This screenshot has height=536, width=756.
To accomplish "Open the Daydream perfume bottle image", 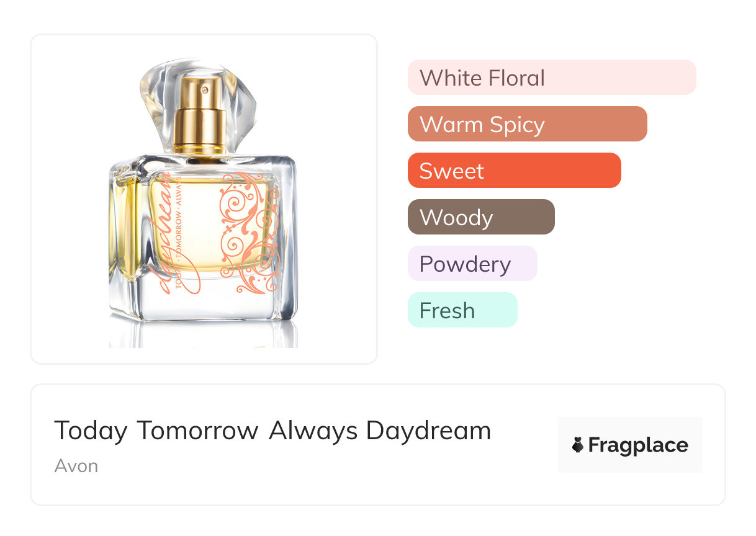I will tap(204, 200).
